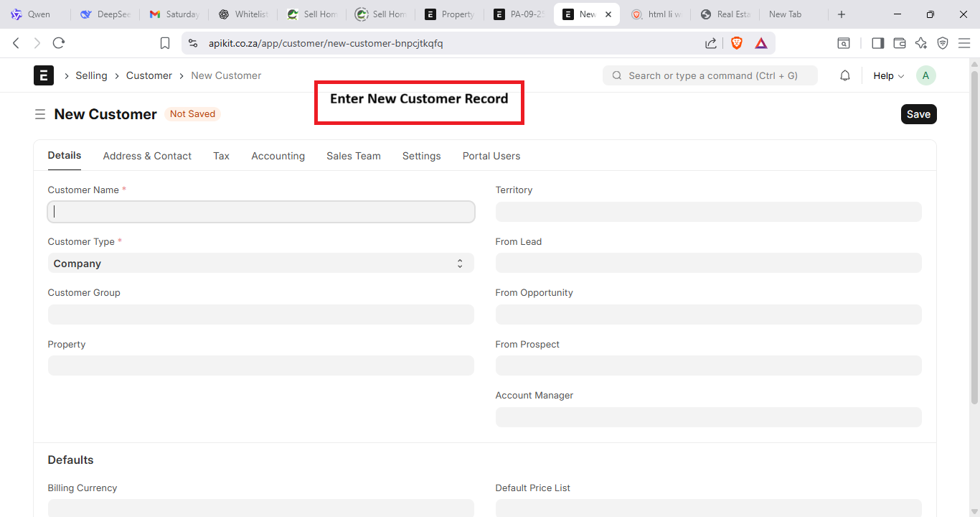The image size is (980, 517).
Task: Toggle the sidebar hamburger menu icon
Action: pyautogui.click(x=40, y=114)
